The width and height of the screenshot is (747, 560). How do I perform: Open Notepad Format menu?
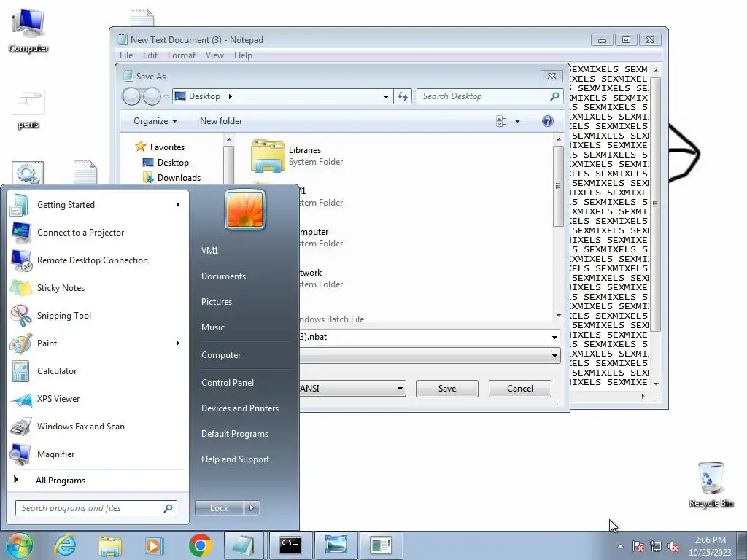pyautogui.click(x=182, y=55)
